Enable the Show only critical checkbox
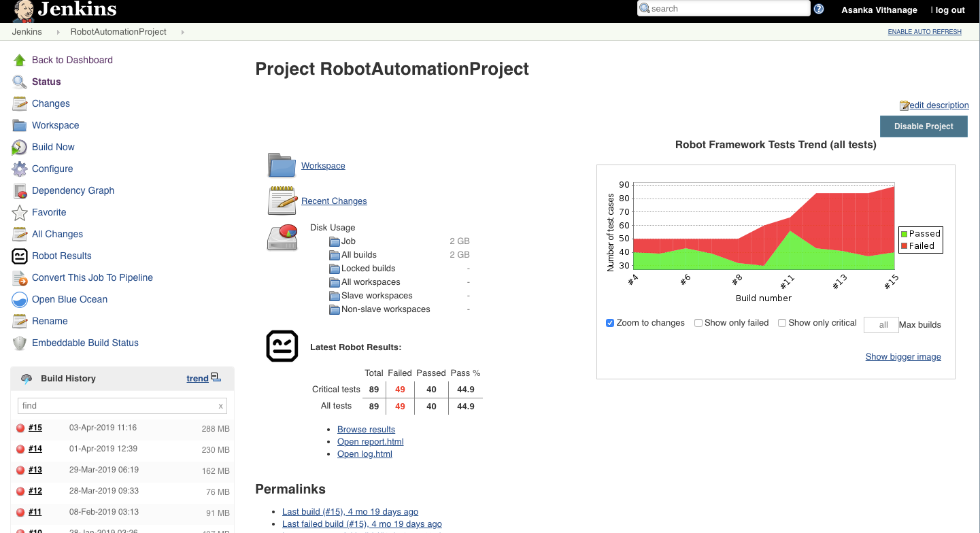 [782, 323]
